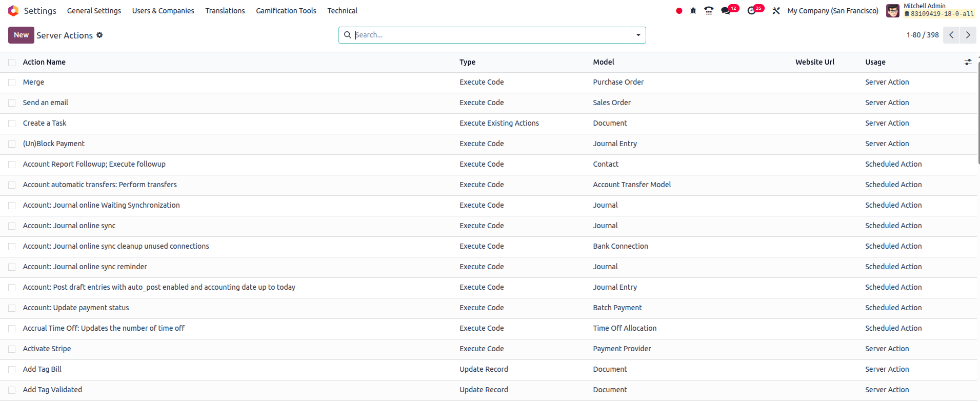Open Account: Journal online sync reminder
Screen dimensions: 980x402
[85, 267]
